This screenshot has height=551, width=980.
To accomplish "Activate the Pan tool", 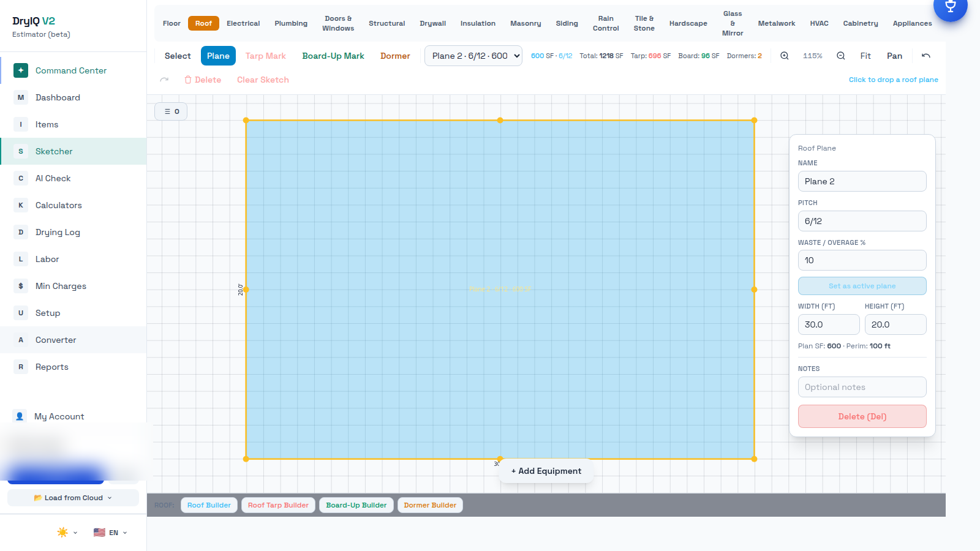I will tap(894, 56).
